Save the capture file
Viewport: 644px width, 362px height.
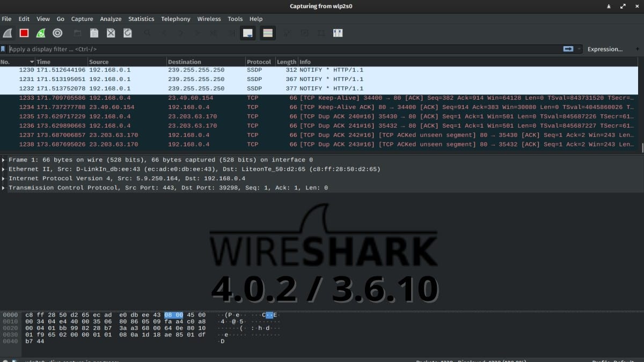(94, 33)
